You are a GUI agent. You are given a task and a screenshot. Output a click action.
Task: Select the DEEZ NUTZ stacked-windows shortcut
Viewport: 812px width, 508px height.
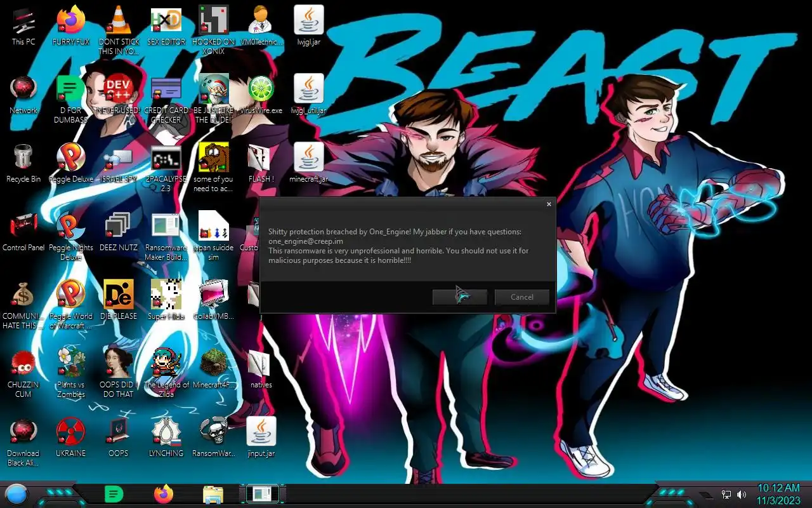pyautogui.click(x=118, y=232)
